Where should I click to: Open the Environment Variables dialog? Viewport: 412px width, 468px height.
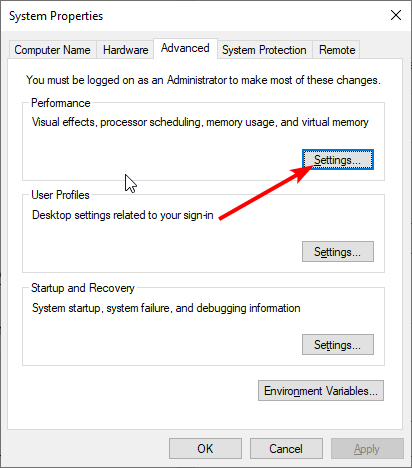[x=321, y=391]
